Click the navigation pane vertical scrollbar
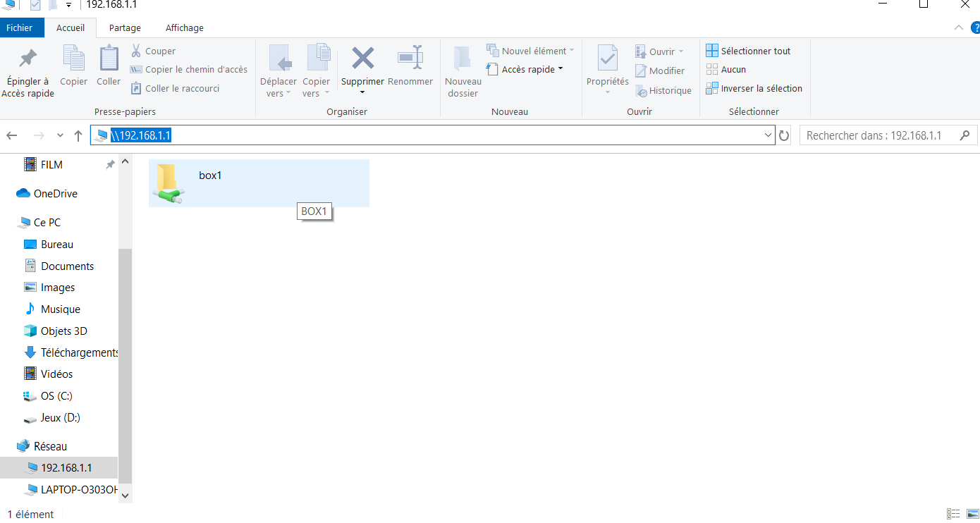Screen dimensions: 980x523 125,352
